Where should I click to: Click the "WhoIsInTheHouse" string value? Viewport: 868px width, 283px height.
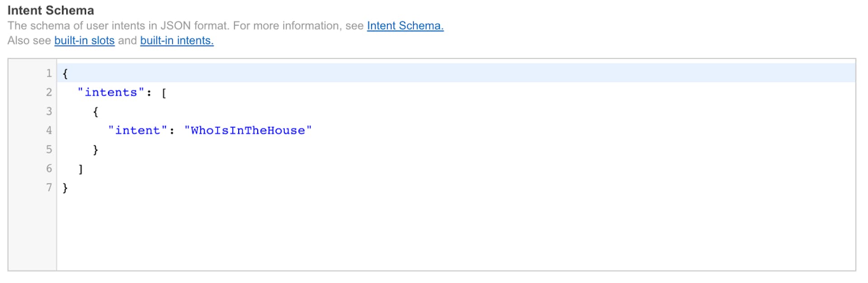(248, 131)
